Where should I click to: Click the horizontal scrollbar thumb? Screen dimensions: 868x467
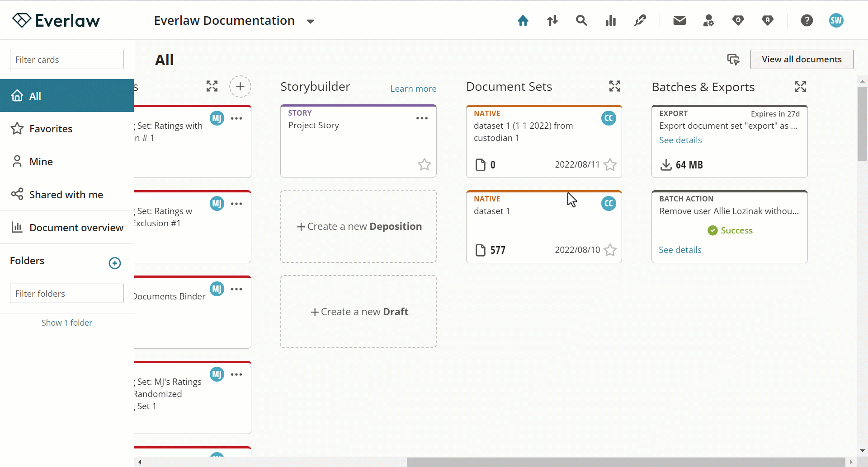point(626,462)
